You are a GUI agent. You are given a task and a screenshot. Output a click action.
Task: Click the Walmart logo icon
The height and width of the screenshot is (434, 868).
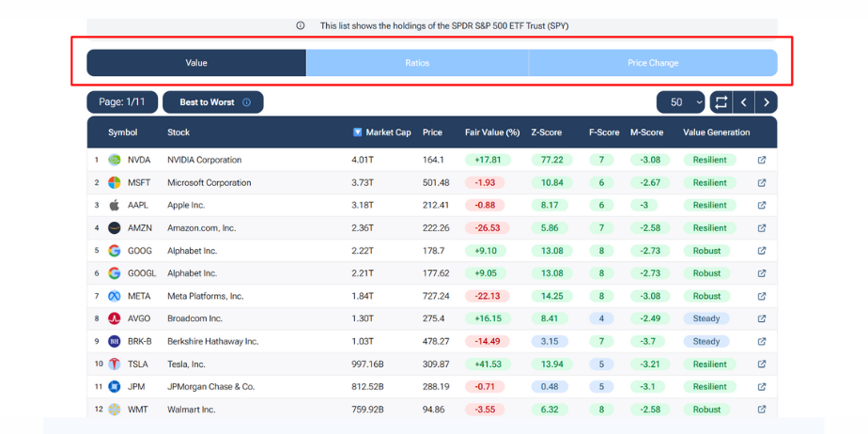click(114, 410)
